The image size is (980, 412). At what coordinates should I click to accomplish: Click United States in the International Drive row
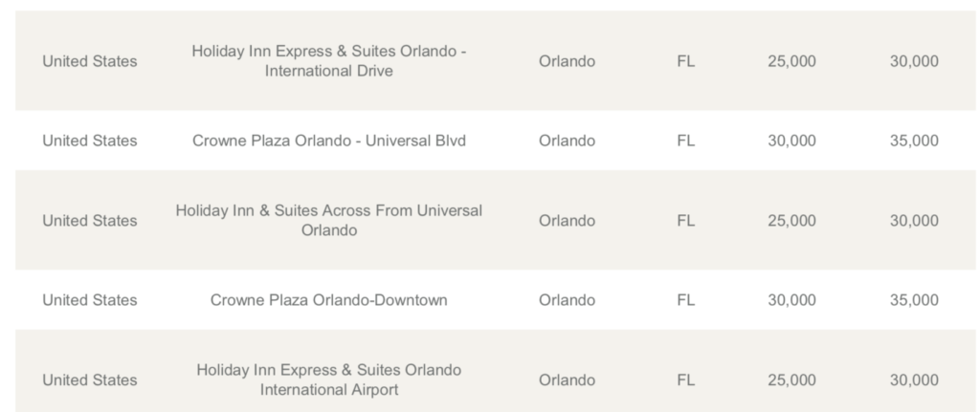[89, 61]
